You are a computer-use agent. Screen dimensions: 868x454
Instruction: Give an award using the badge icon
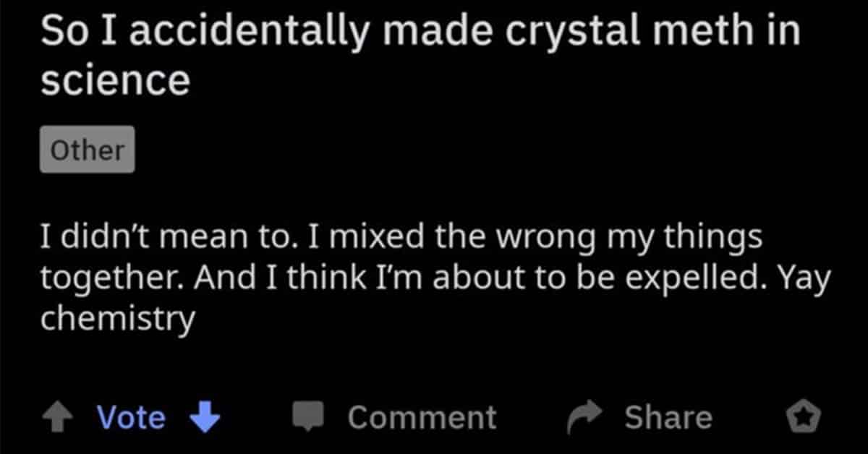(804, 417)
